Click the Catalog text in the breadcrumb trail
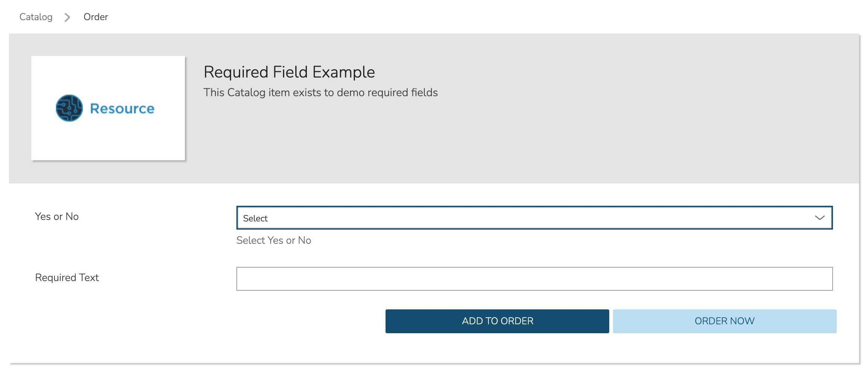The image size is (868, 372). (35, 17)
